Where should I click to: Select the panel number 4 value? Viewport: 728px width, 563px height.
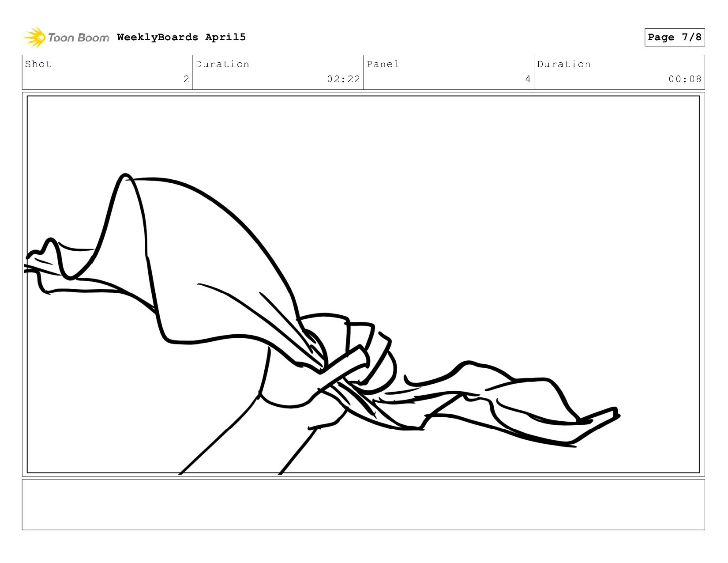click(528, 79)
